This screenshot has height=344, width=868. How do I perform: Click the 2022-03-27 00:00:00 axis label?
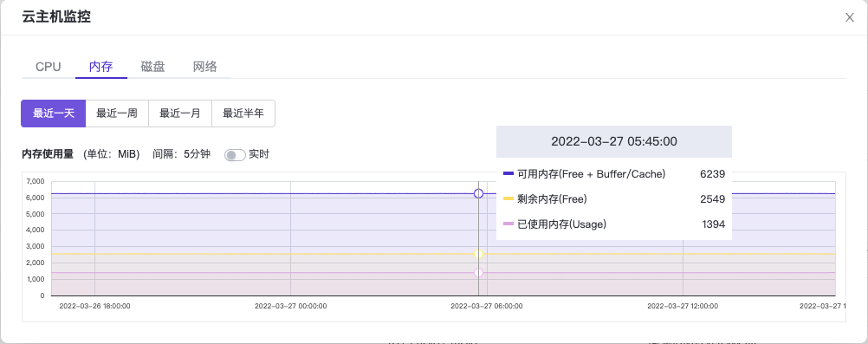[290, 306]
